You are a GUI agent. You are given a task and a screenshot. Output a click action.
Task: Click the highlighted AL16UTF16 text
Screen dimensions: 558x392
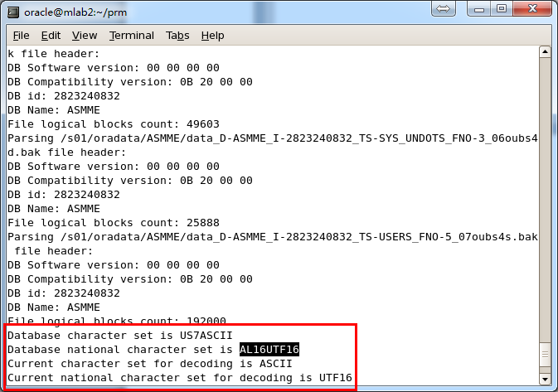pyautogui.click(x=269, y=350)
